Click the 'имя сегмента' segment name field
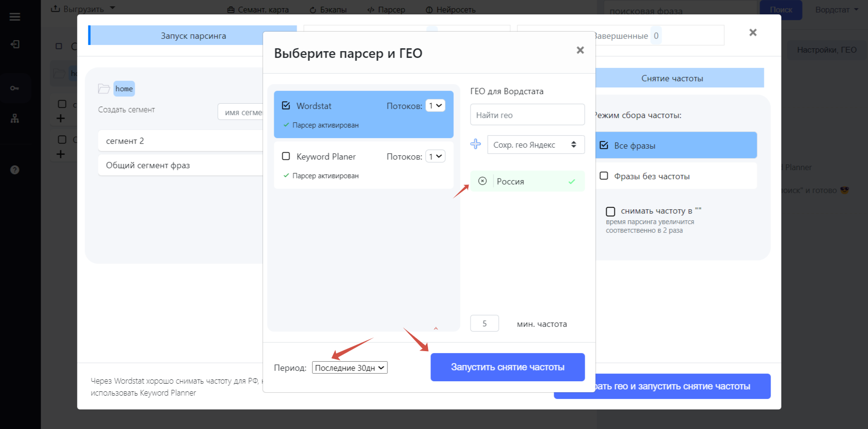The height and width of the screenshot is (429, 868). 240,112
